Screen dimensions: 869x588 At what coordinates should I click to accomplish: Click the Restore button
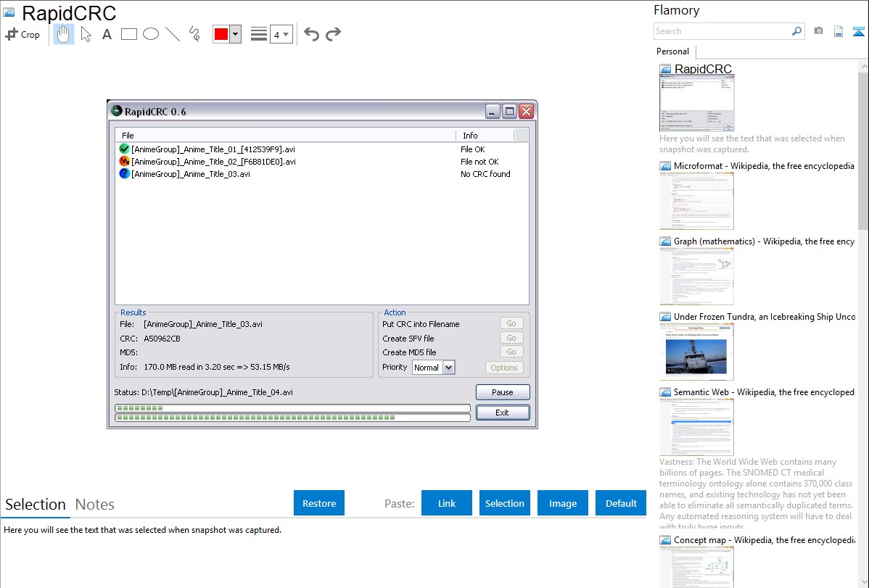[x=319, y=503]
